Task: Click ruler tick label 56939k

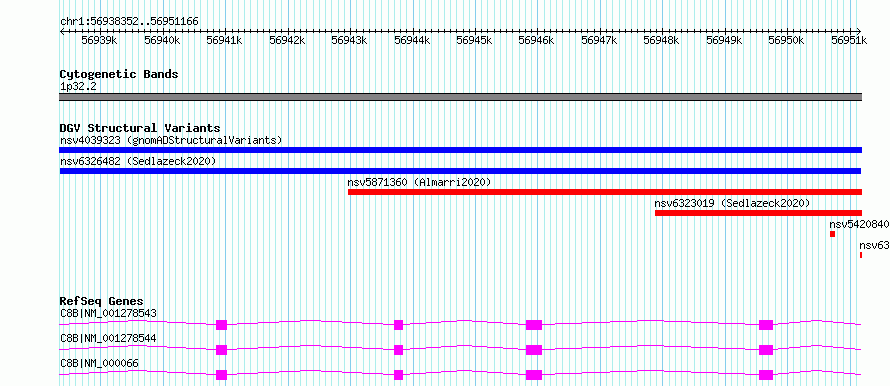Action: [99, 40]
